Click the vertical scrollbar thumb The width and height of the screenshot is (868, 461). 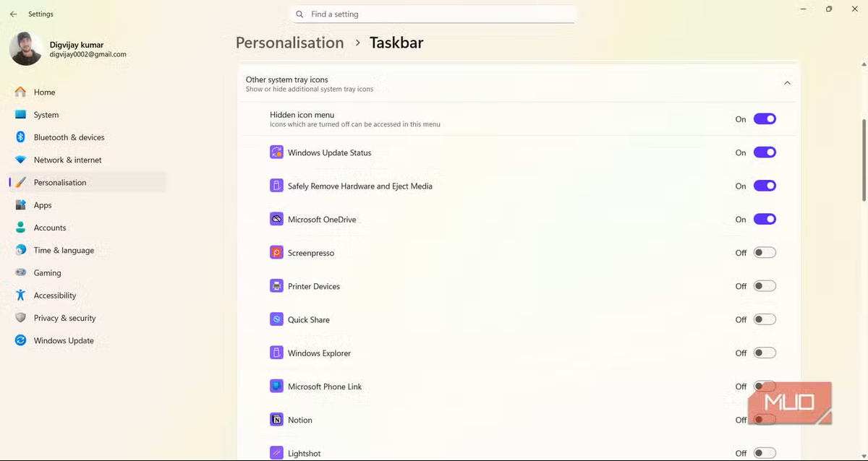click(x=864, y=160)
